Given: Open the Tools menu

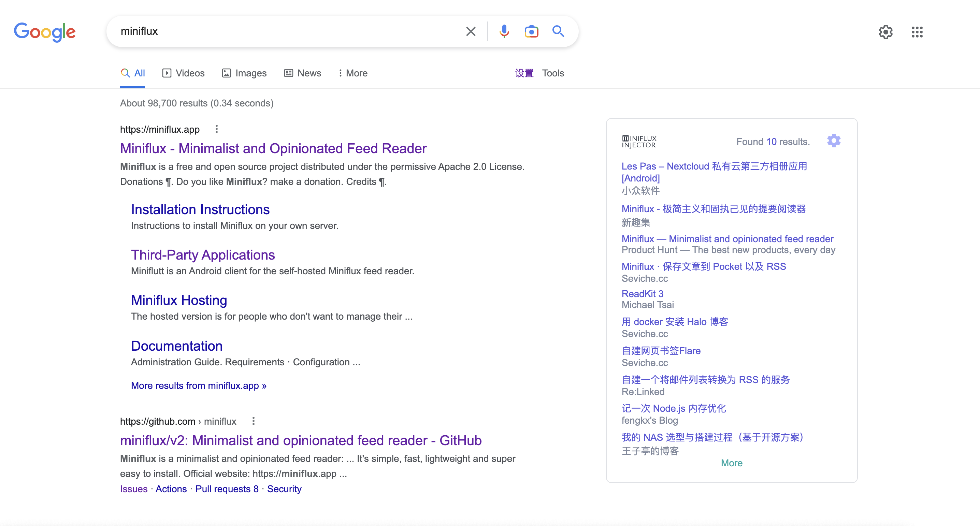Looking at the screenshot, I should coord(553,73).
